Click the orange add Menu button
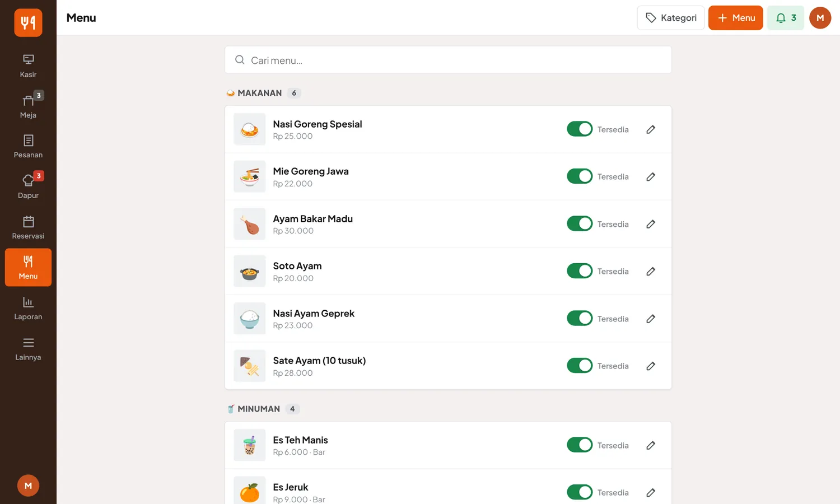Screen dimensions: 840x504 click(x=735, y=18)
